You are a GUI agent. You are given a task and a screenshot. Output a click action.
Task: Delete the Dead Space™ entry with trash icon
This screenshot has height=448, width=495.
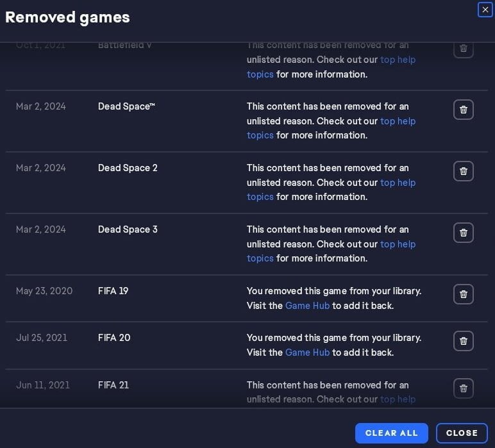pos(463,110)
